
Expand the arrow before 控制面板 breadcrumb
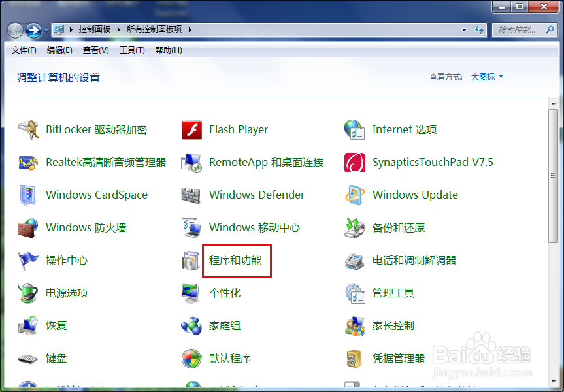point(71,29)
